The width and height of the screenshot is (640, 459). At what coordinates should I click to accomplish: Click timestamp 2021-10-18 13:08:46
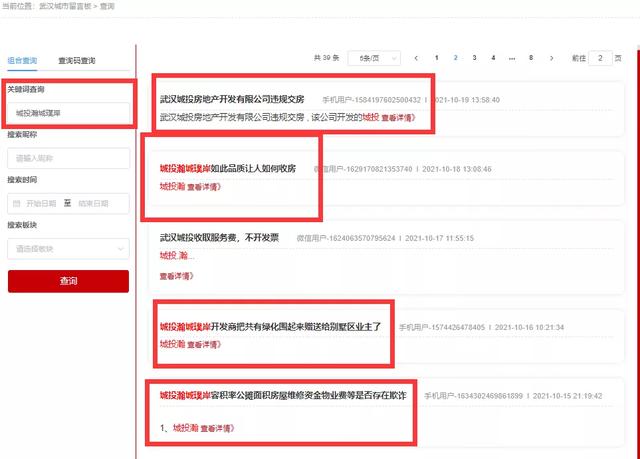(x=457, y=169)
